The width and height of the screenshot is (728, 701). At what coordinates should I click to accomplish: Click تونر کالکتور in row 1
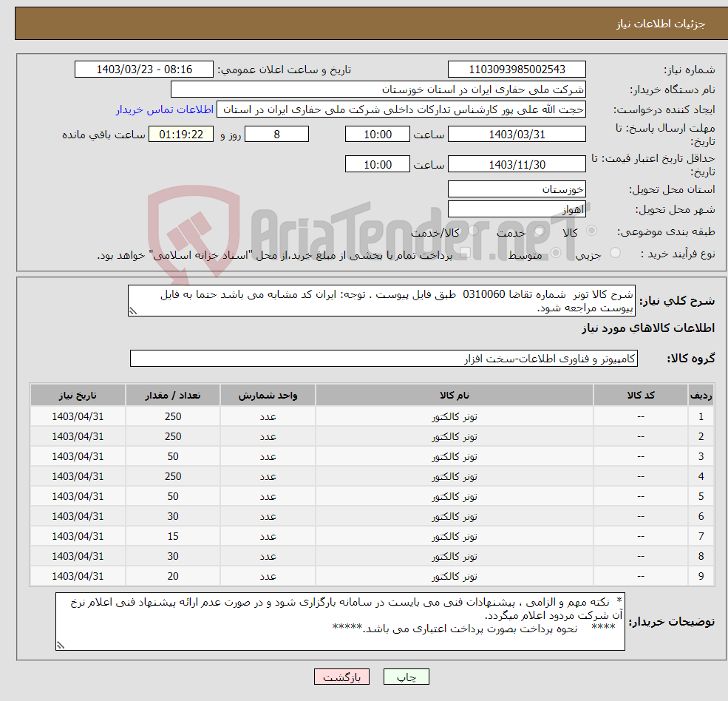pyautogui.click(x=455, y=417)
